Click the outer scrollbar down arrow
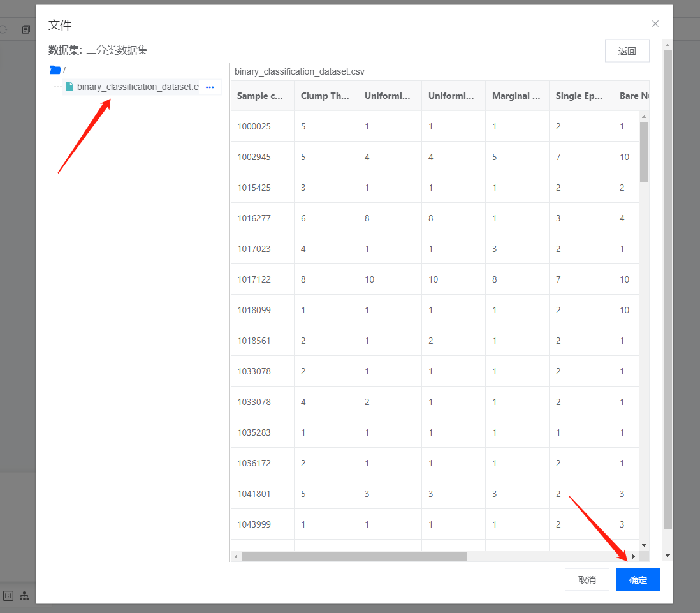This screenshot has height=613, width=700. (x=667, y=556)
